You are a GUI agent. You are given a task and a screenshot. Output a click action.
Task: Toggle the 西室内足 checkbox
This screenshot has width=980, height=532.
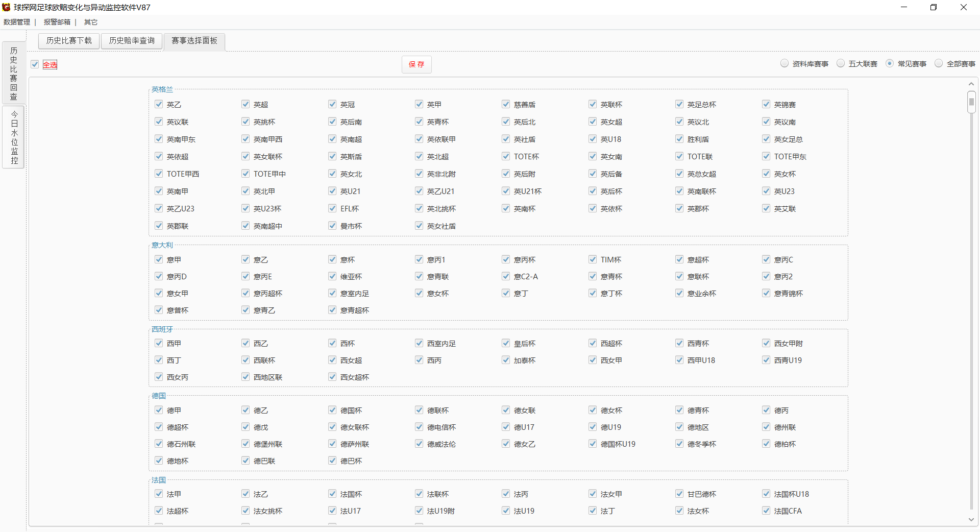(419, 343)
